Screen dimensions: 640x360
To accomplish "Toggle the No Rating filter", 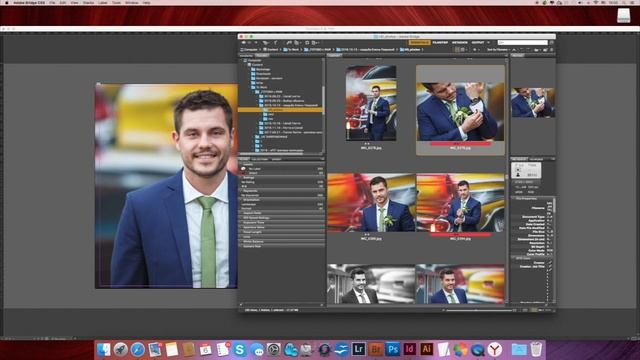I will point(282,182).
